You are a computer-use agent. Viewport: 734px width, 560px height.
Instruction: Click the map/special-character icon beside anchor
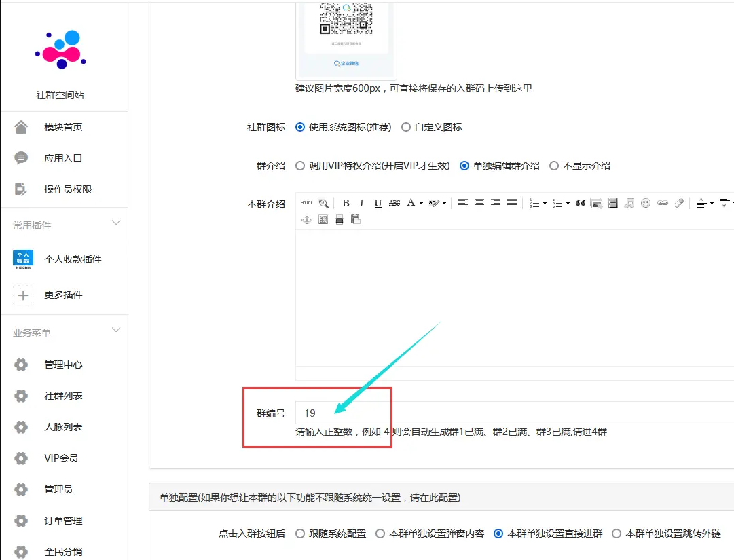pyautogui.click(x=323, y=219)
